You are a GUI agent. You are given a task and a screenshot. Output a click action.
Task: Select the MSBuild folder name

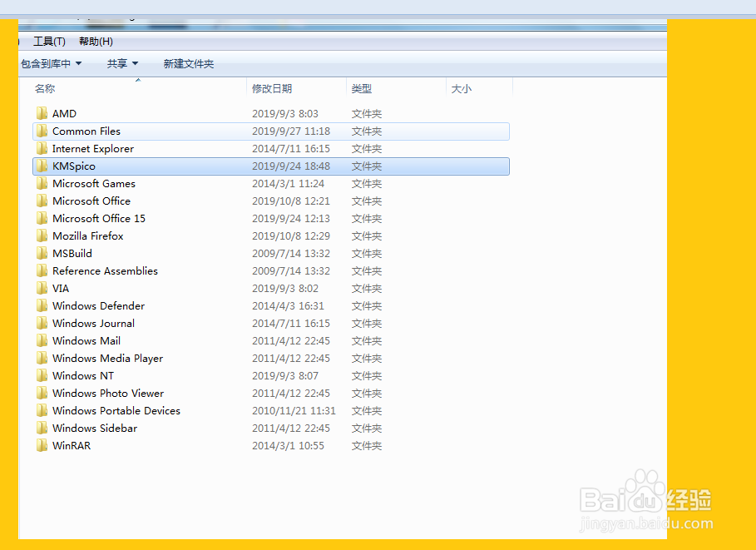point(72,253)
